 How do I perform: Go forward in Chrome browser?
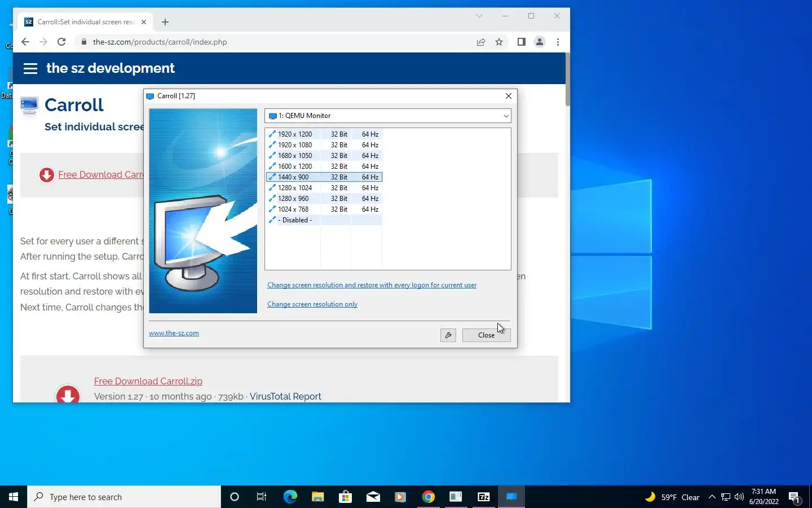coord(43,42)
